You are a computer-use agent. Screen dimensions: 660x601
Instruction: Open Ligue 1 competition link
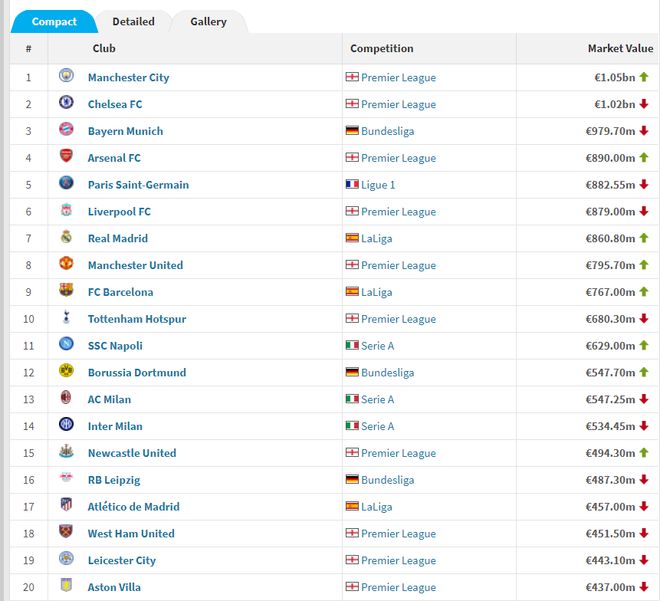click(378, 185)
